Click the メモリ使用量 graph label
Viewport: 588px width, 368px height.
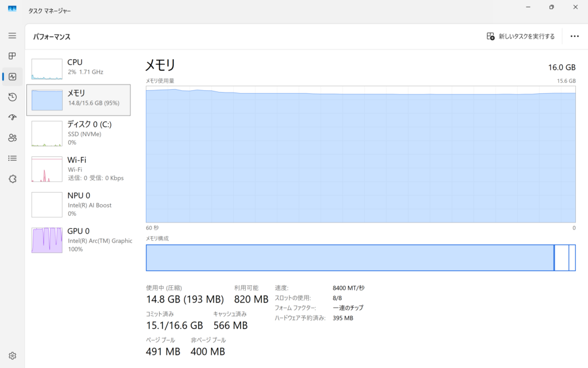coord(160,80)
